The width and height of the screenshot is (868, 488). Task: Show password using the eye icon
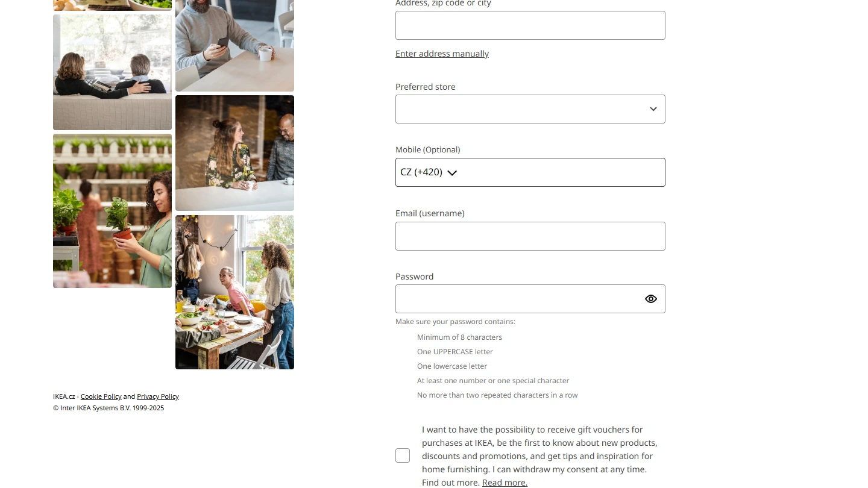651,299
